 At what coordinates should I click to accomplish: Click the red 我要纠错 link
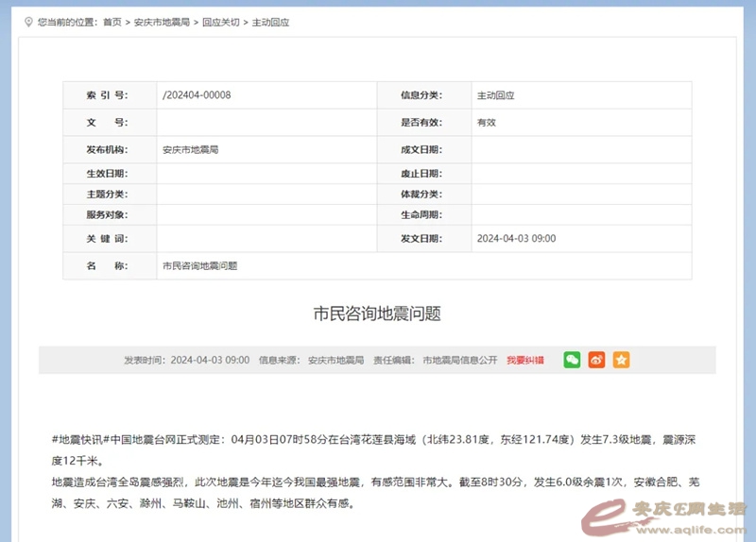pyautogui.click(x=525, y=361)
